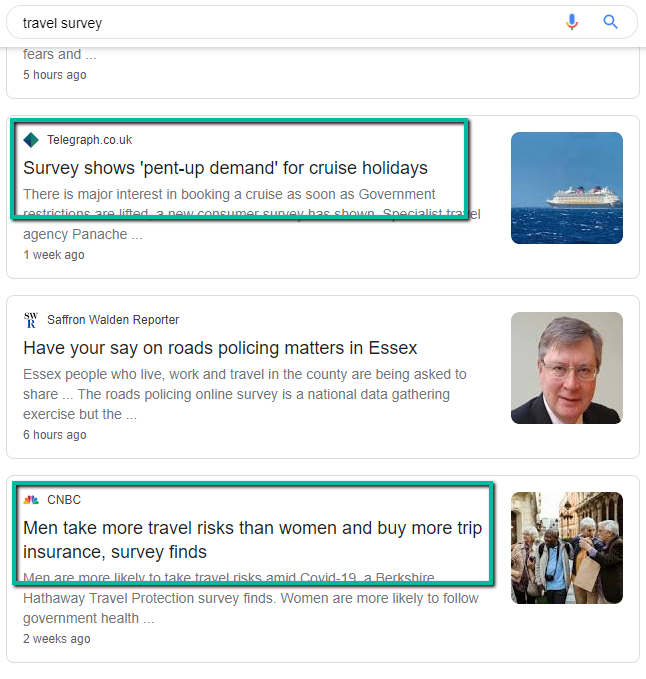646x679 pixels.
Task: Click the '5 hours ago' timestamp card
Action: [55, 75]
